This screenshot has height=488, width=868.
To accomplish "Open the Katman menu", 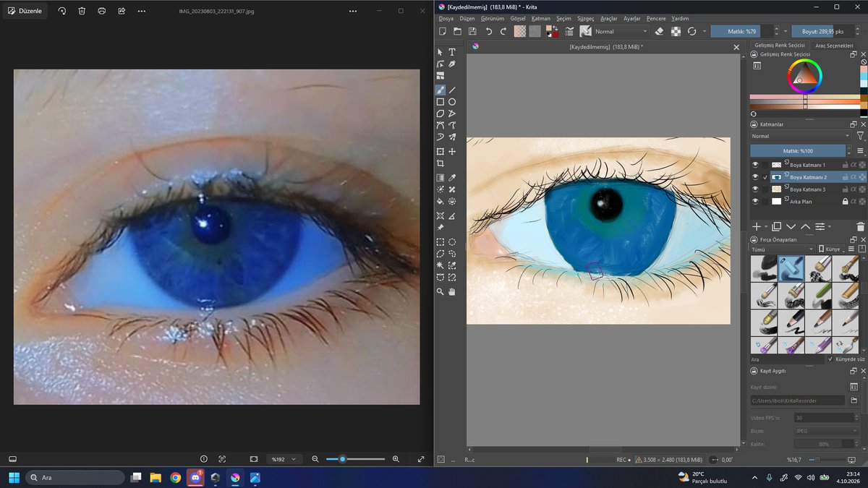I will click(x=541, y=18).
